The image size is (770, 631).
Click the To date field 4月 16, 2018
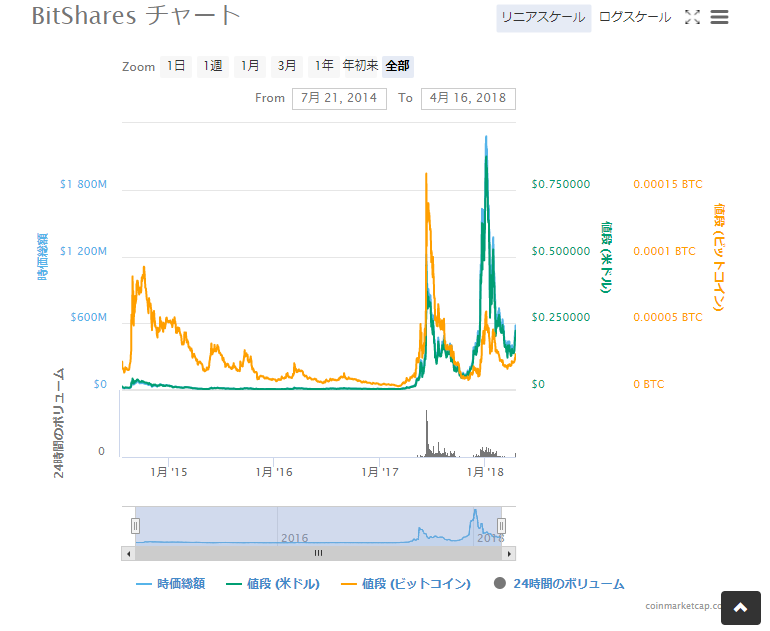pos(468,99)
